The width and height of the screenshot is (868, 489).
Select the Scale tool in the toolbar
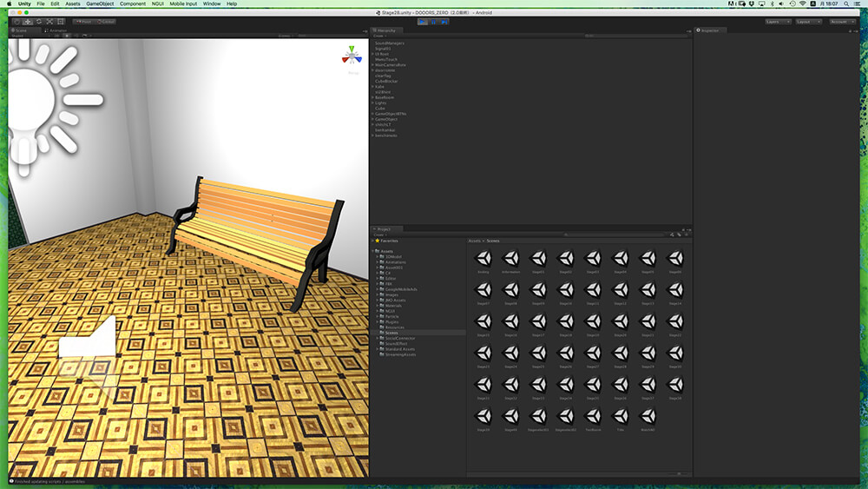[49, 21]
